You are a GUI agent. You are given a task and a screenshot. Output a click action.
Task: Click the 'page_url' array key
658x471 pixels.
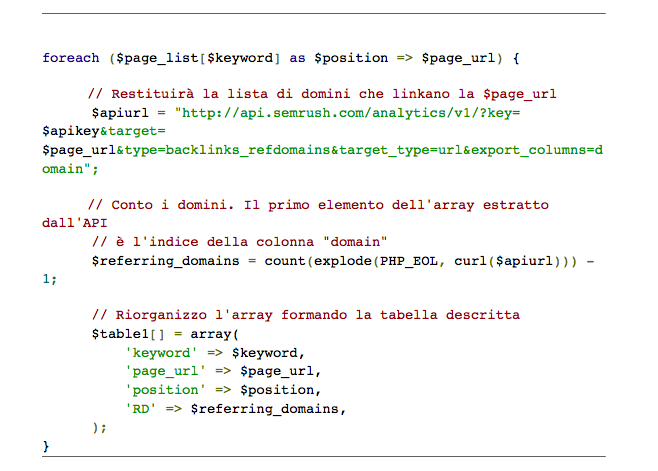pos(165,371)
